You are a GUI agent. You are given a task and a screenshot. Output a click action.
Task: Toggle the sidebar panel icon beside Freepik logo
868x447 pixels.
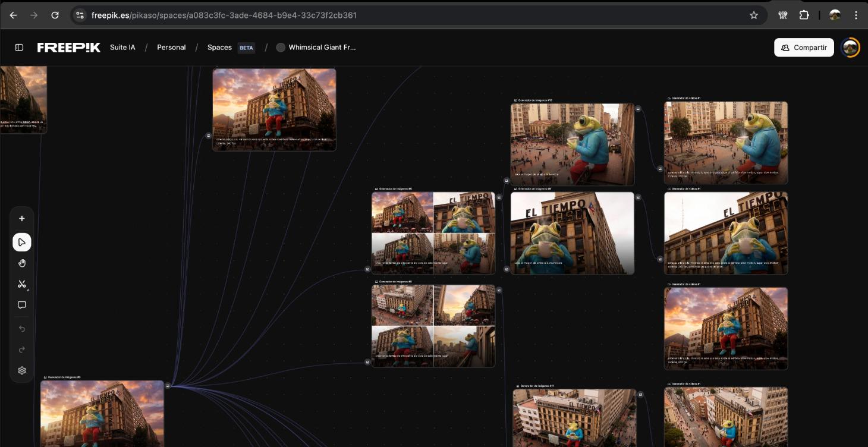(19, 48)
